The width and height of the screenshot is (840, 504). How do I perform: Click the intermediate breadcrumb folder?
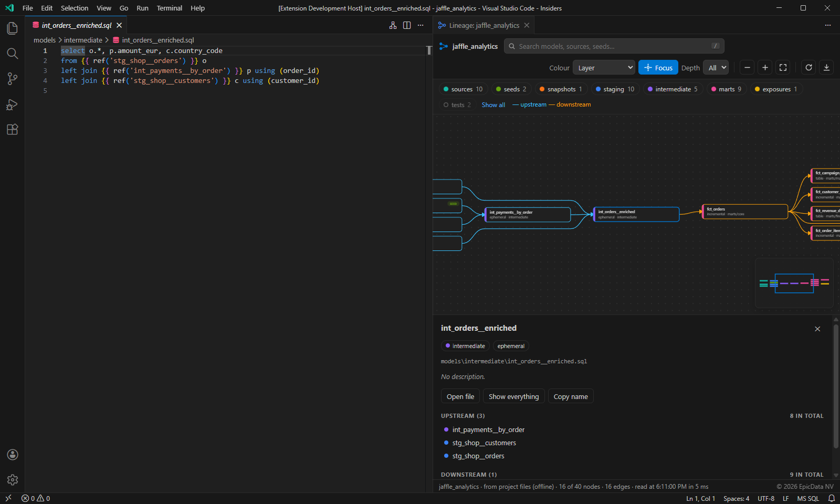[x=83, y=40]
